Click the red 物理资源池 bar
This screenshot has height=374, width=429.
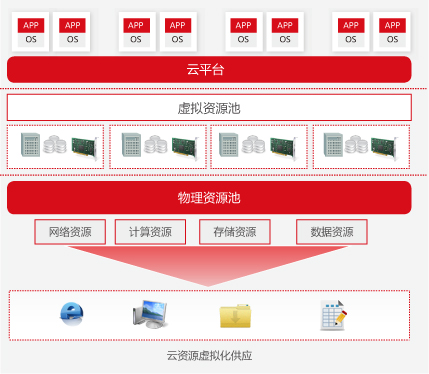[x=209, y=197]
